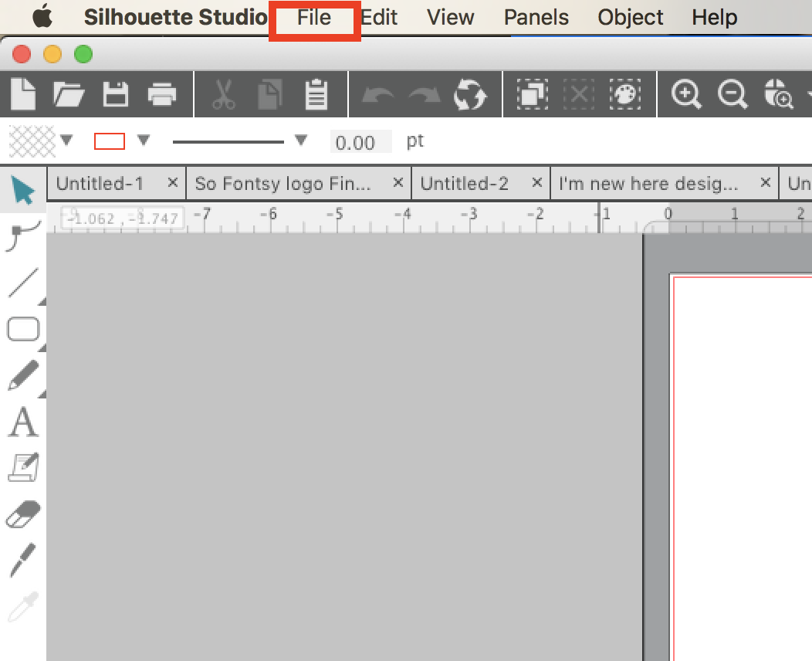Click the Deselect All icon
The height and width of the screenshot is (661, 812).
(x=578, y=94)
